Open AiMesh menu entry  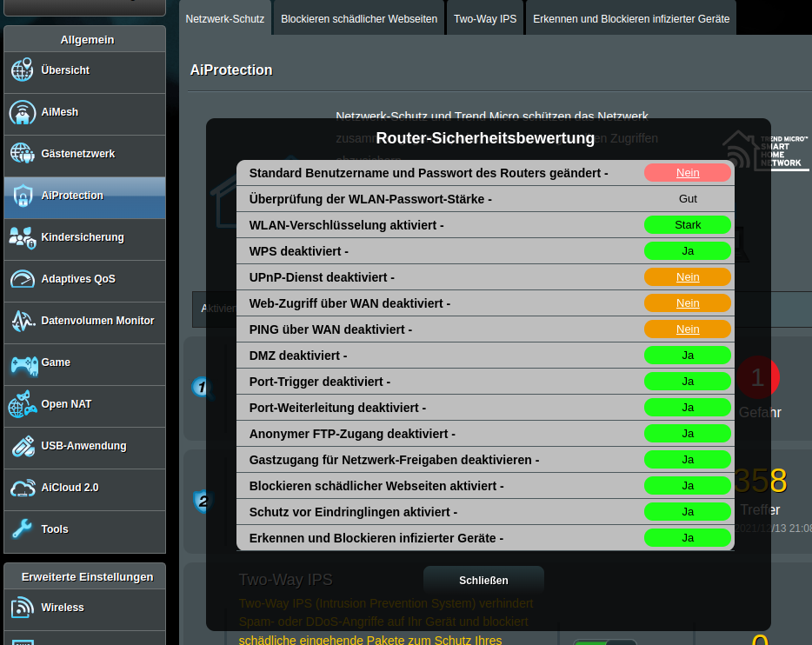point(85,115)
